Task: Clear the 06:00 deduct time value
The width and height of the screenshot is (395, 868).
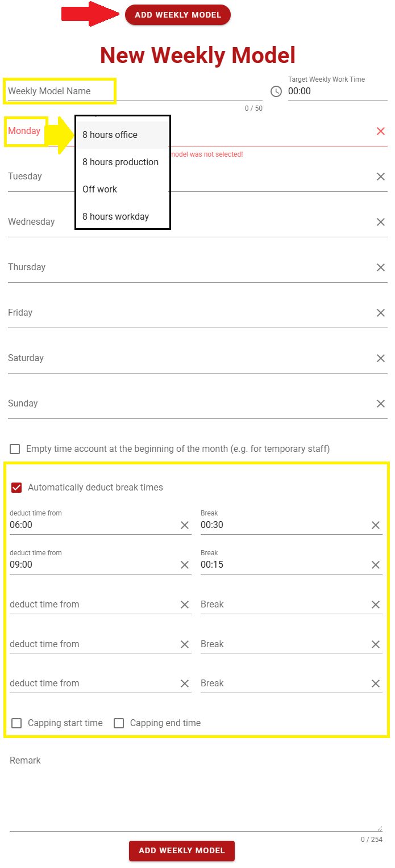Action: (x=185, y=525)
